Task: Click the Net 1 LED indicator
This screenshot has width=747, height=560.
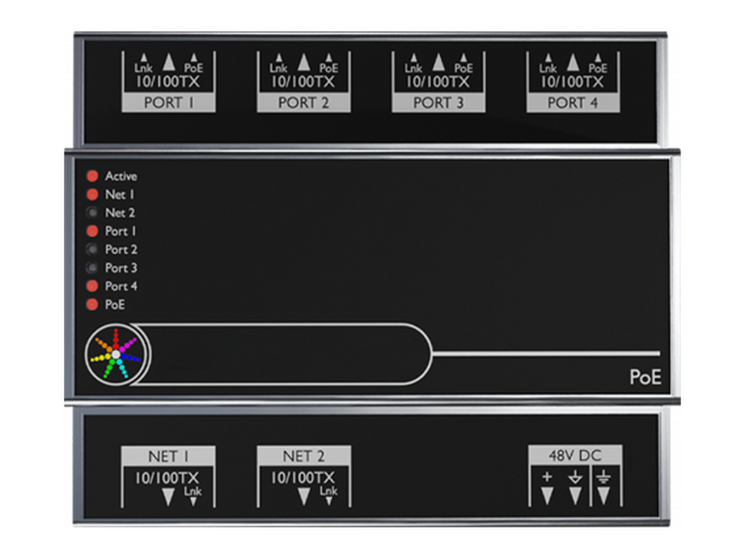Action: pyautogui.click(x=93, y=194)
